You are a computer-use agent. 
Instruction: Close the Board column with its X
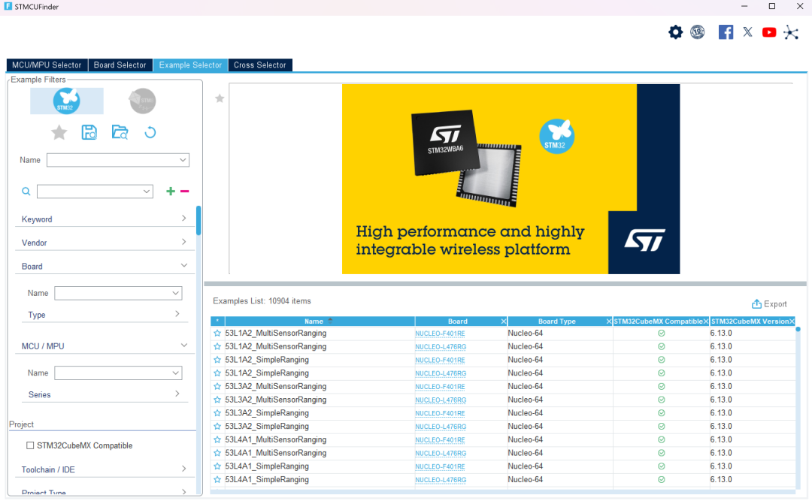[x=503, y=321]
